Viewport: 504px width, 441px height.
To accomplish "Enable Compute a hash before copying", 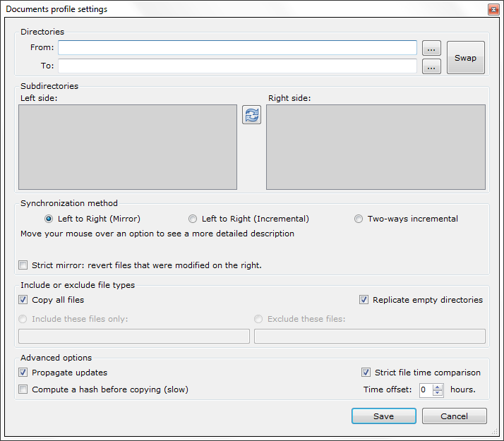I will pos(24,389).
